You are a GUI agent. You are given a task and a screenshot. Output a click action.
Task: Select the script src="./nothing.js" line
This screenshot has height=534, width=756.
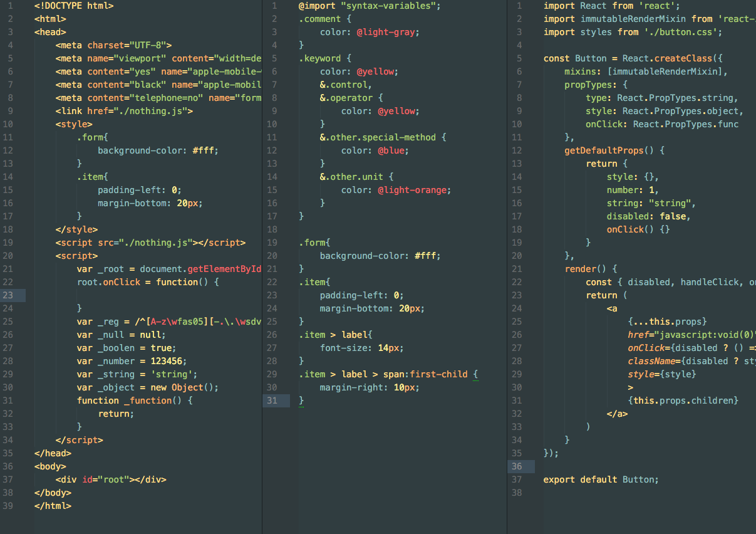point(150,243)
